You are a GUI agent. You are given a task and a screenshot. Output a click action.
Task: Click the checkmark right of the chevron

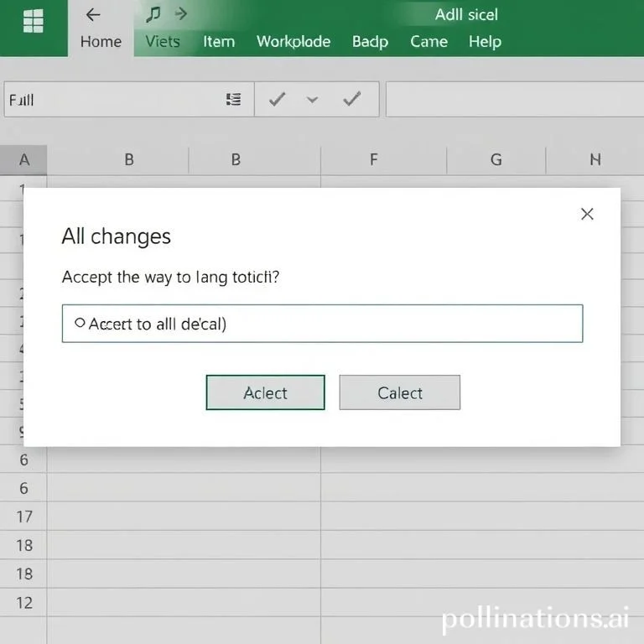[x=352, y=100]
